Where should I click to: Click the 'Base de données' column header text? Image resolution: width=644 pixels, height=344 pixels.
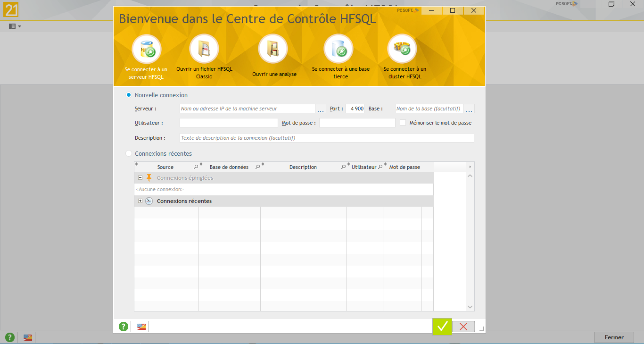tap(229, 167)
